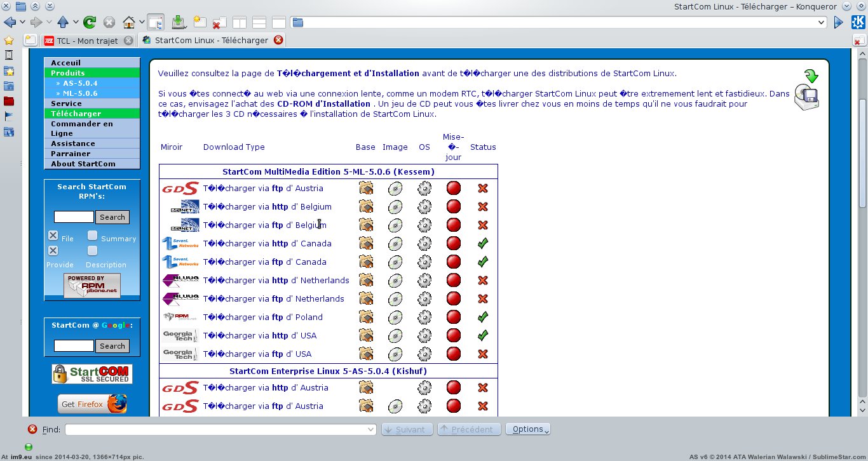Open bookmarks via the sidebar star icon
868x461 pixels.
[x=9, y=40]
